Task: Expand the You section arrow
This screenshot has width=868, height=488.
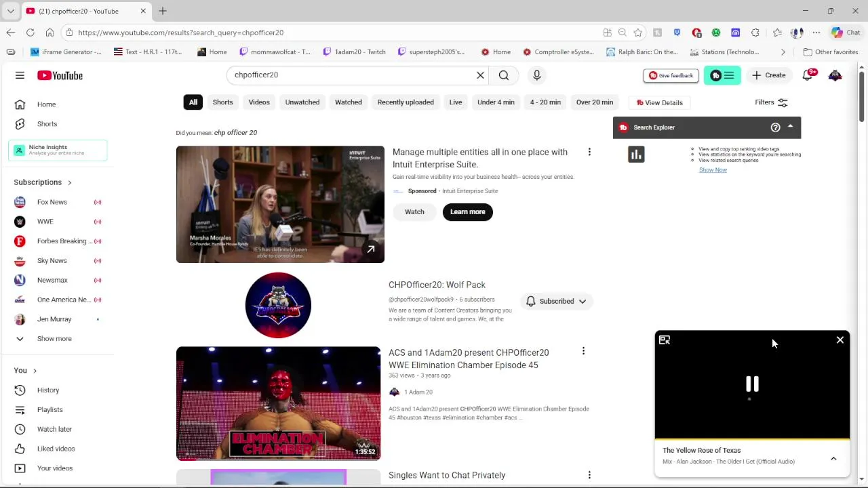Action: click(x=35, y=371)
